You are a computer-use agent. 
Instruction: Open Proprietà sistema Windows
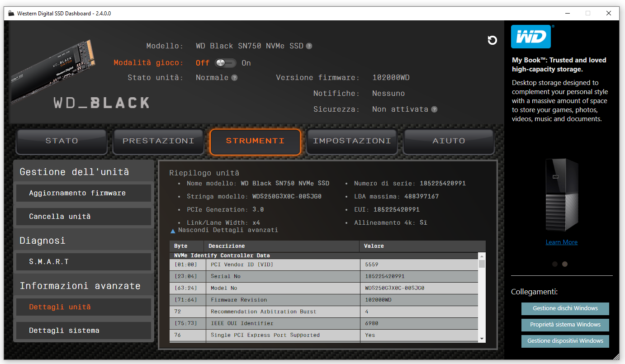tap(565, 325)
